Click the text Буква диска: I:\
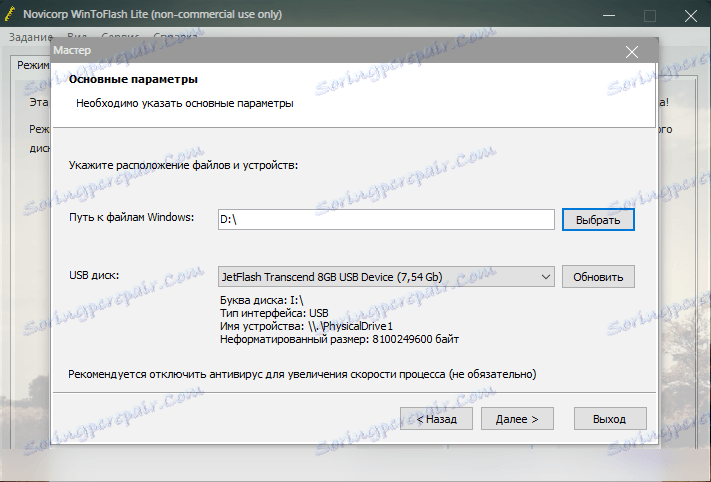Screen dimensions: 711x482 [x=262, y=300]
